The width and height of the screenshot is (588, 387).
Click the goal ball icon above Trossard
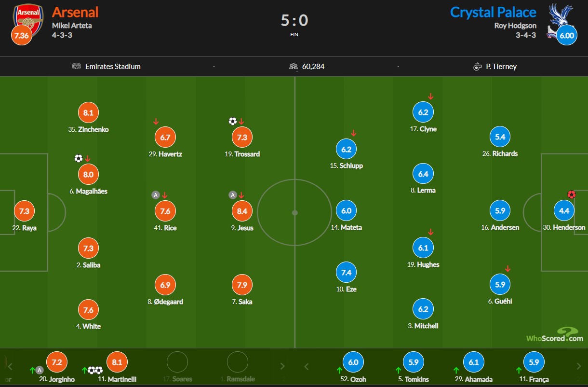click(232, 121)
